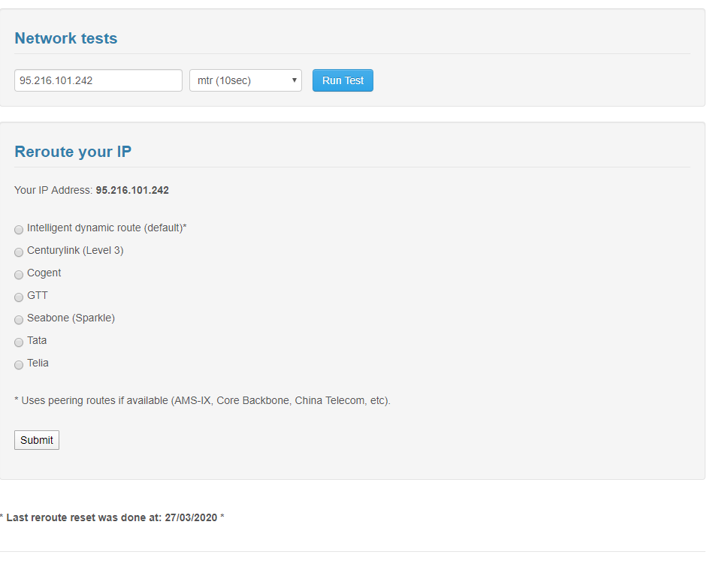
Task: Select Intelligent dynamic route radio button
Action: click(x=19, y=230)
